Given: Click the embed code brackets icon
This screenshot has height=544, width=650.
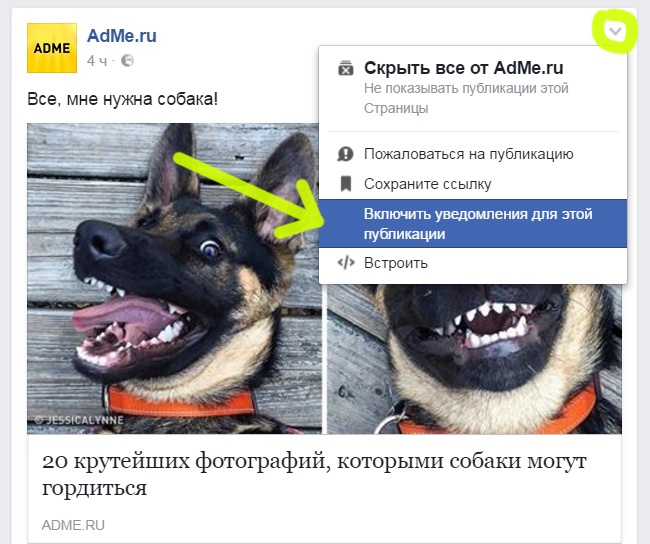Looking at the screenshot, I should click(x=346, y=262).
